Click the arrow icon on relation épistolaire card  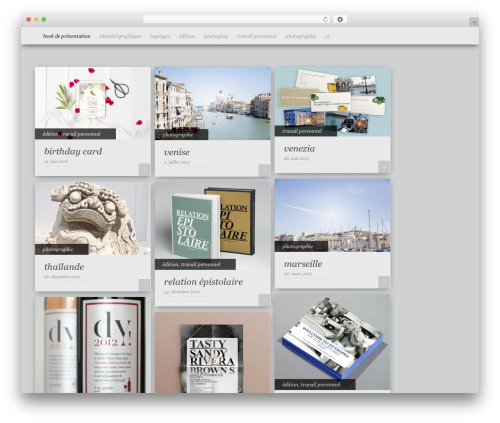264,300
